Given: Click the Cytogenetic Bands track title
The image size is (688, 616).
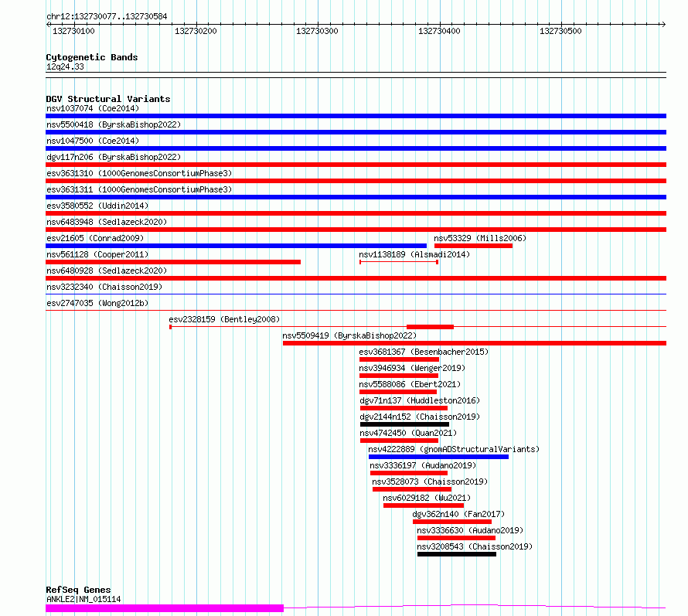Looking at the screenshot, I should pyautogui.click(x=92, y=57).
